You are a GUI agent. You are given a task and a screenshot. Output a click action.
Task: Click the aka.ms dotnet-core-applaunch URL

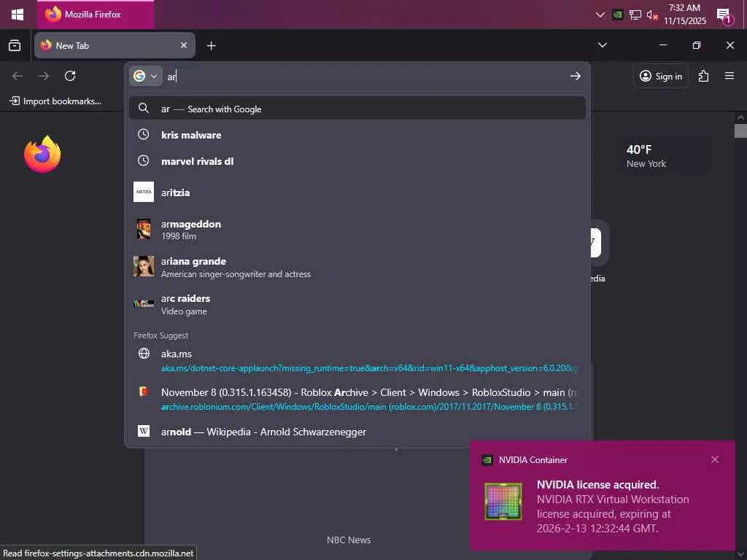368,368
